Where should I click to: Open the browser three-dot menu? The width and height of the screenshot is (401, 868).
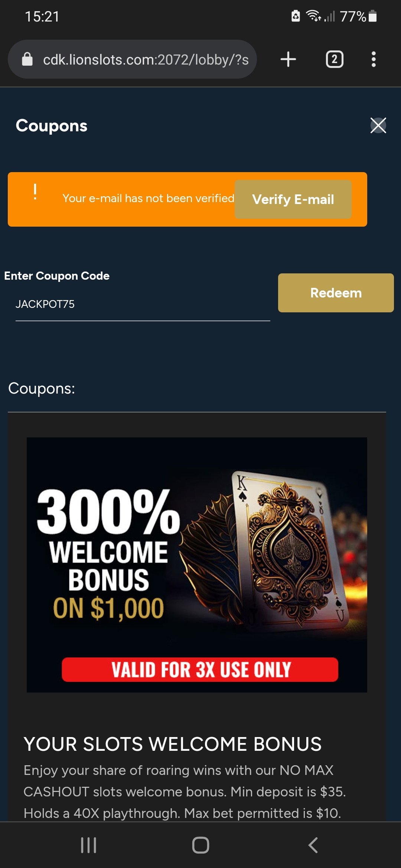point(374,59)
